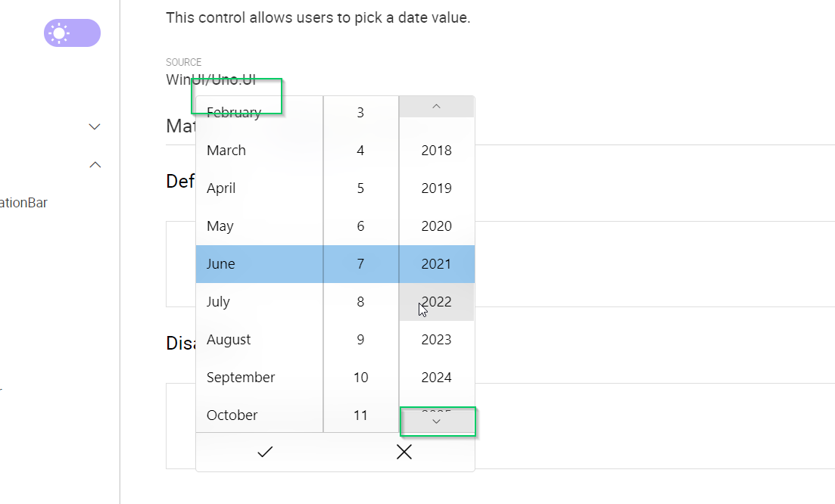This screenshot has width=835, height=504.
Task: Click the sun icon on the theme switch
Action: pyautogui.click(x=60, y=33)
